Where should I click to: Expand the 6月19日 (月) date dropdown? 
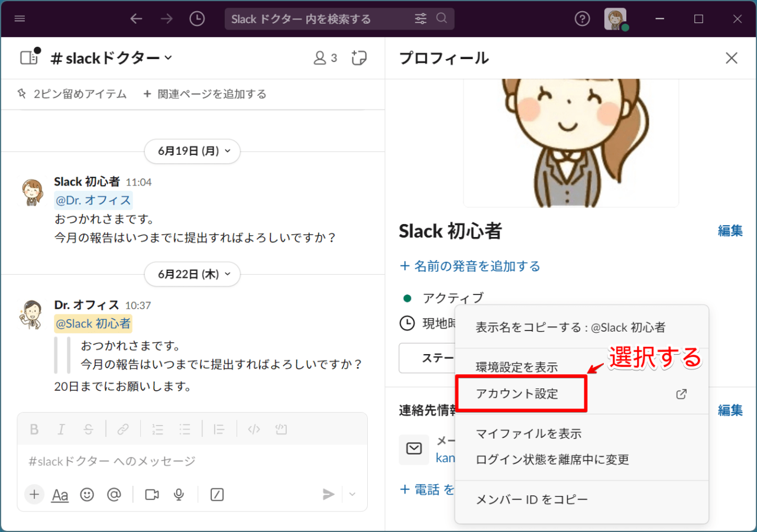192,151
